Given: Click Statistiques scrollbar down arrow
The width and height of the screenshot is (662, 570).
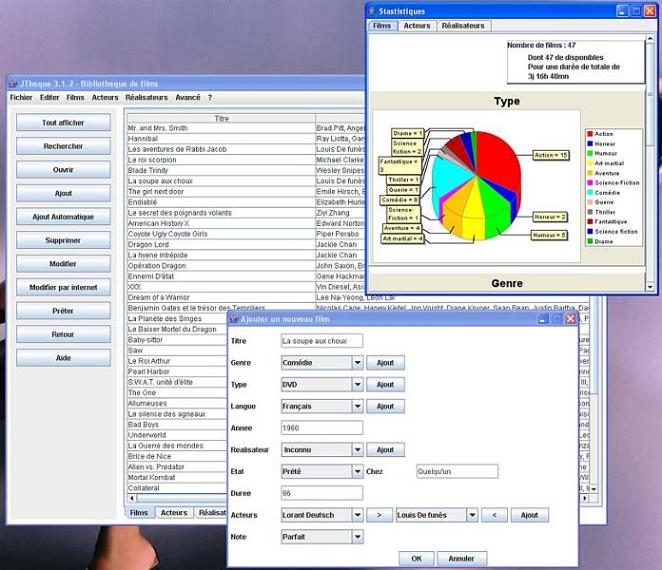Looking at the screenshot, I should 650,287.
